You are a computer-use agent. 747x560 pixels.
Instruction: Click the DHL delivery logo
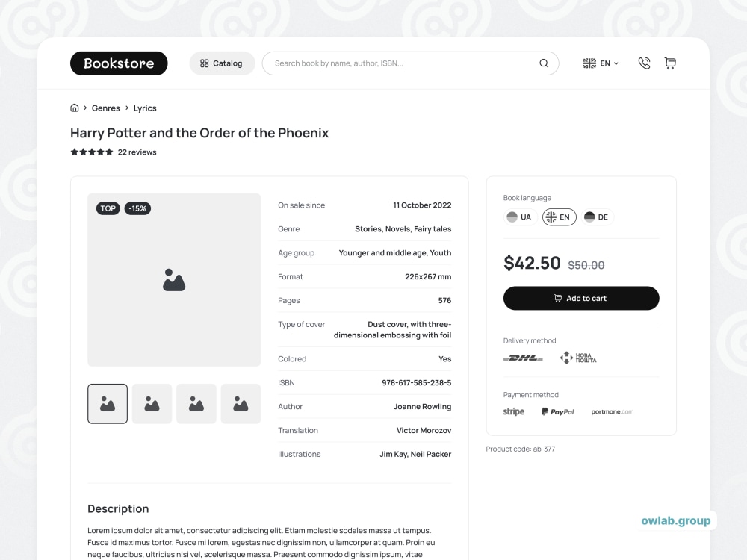523,358
